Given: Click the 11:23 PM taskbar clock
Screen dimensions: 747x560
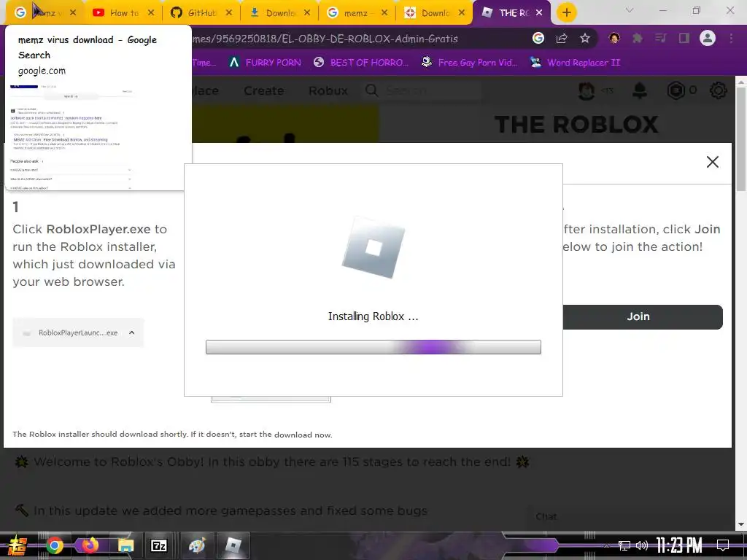Looking at the screenshot, I should (x=679, y=545).
